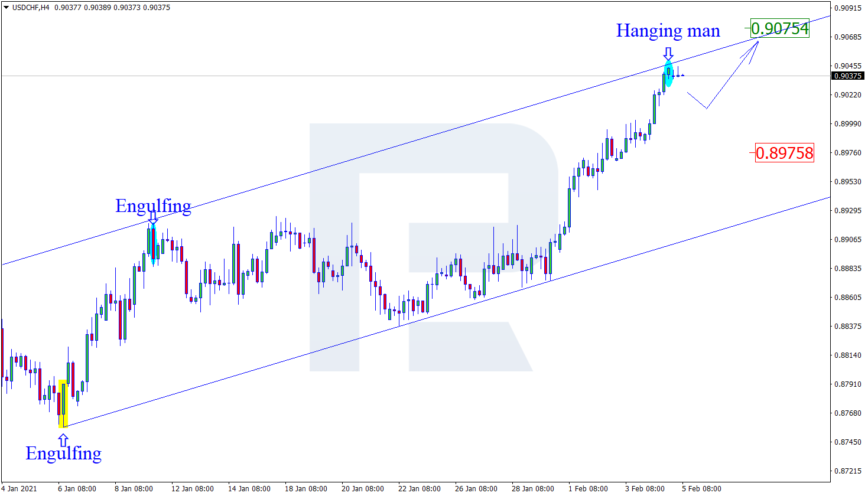Click the 3 Feb 08:00 time label
This screenshot has height=496, width=868.
coord(645,489)
